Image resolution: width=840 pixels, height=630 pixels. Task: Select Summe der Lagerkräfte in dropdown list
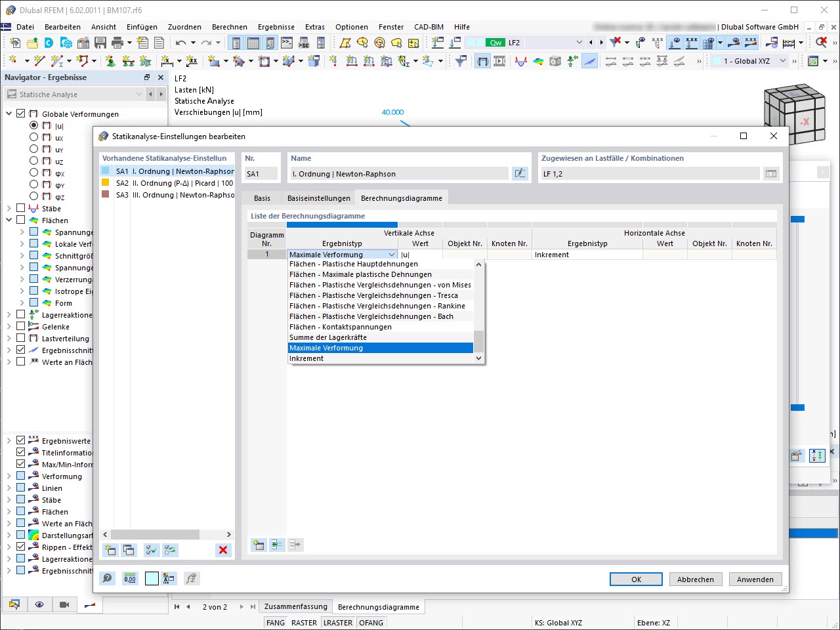[x=381, y=337]
